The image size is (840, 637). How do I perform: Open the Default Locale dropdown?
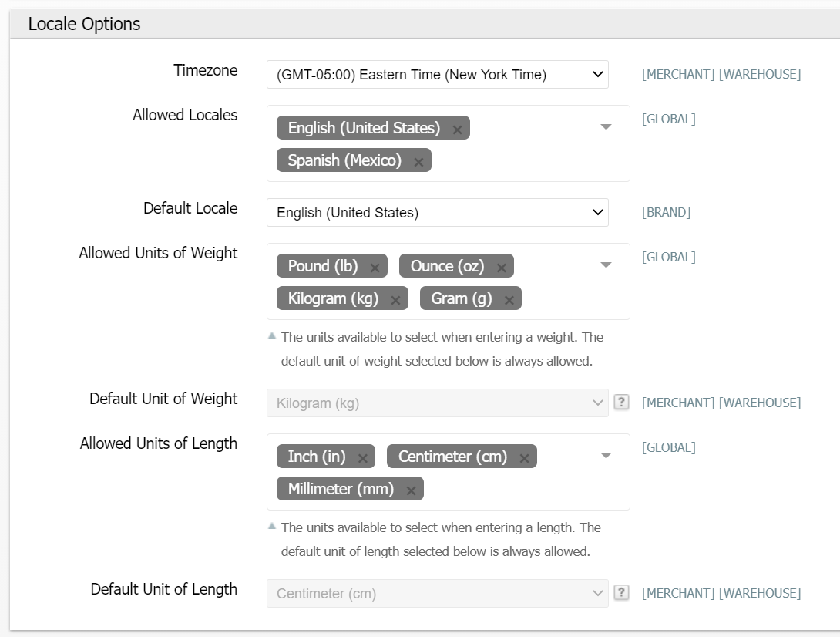437,213
